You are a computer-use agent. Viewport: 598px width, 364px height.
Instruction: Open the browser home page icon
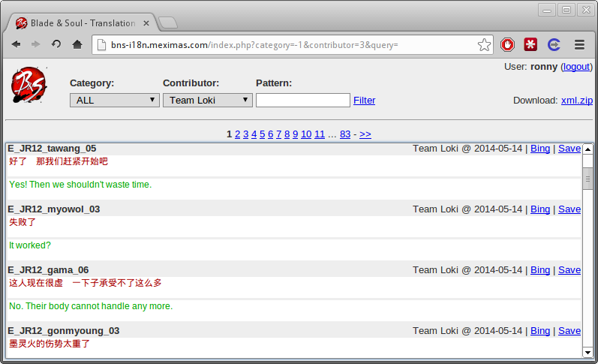tap(77, 44)
